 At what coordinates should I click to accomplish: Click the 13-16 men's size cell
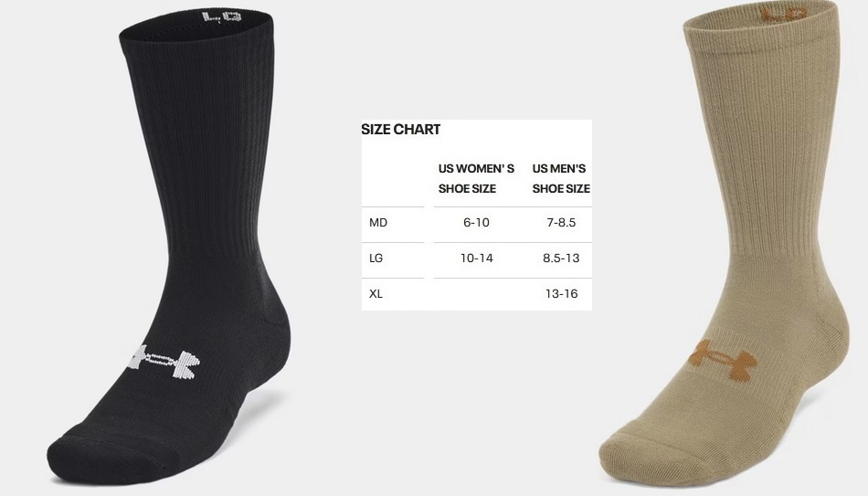point(561,293)
